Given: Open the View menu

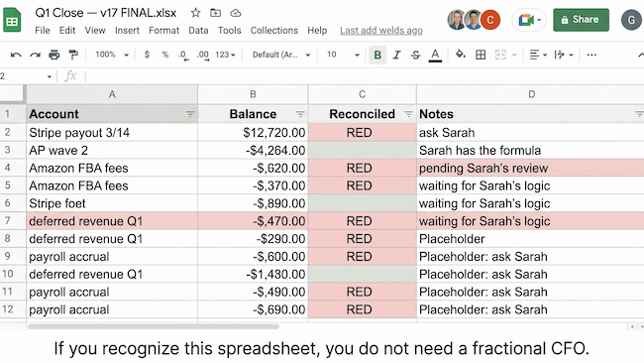Looking at the screenshot, I should (95, 31).
